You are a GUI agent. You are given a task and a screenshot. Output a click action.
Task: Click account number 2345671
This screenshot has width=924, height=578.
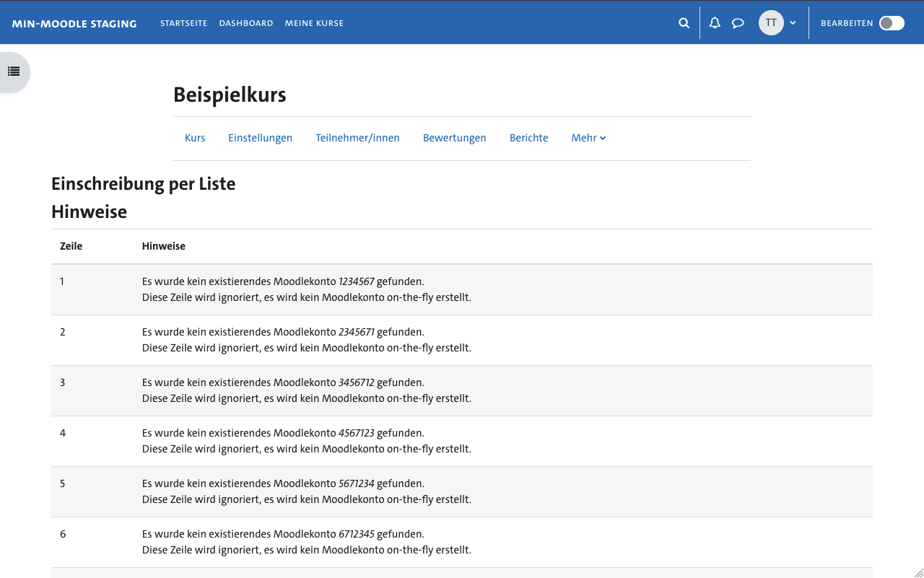click(357, 332)
